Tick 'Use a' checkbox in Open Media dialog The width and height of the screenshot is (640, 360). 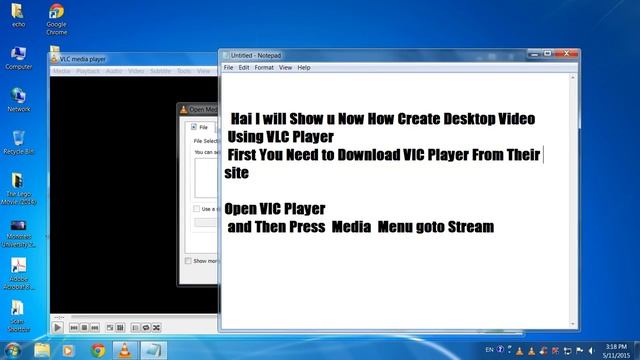(196, 209)
